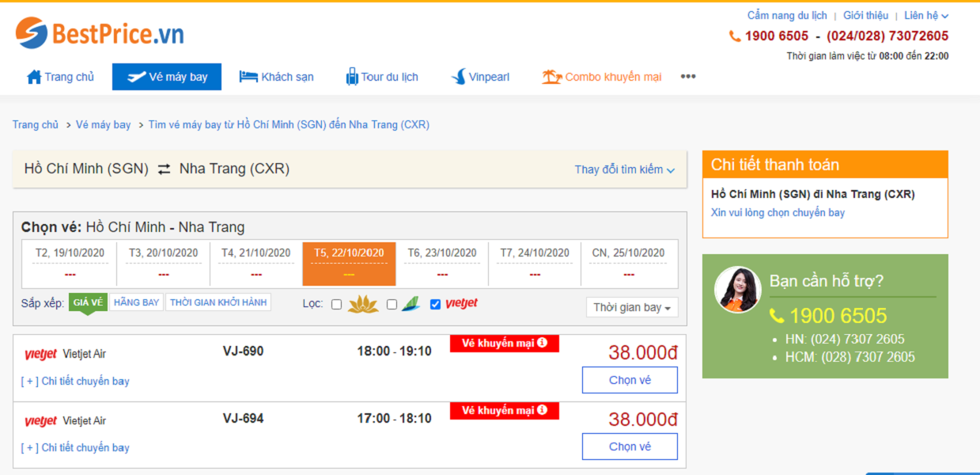Viewport: 980px width, 475px height.
Task: Click the HCM: (028) 7307 2605 number
Action: point(850,357)
